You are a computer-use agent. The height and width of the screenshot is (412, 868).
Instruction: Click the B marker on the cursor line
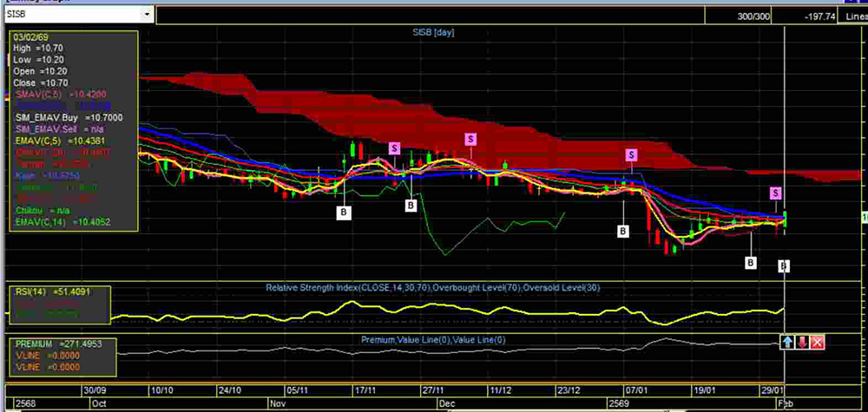(x=784, y=265)
